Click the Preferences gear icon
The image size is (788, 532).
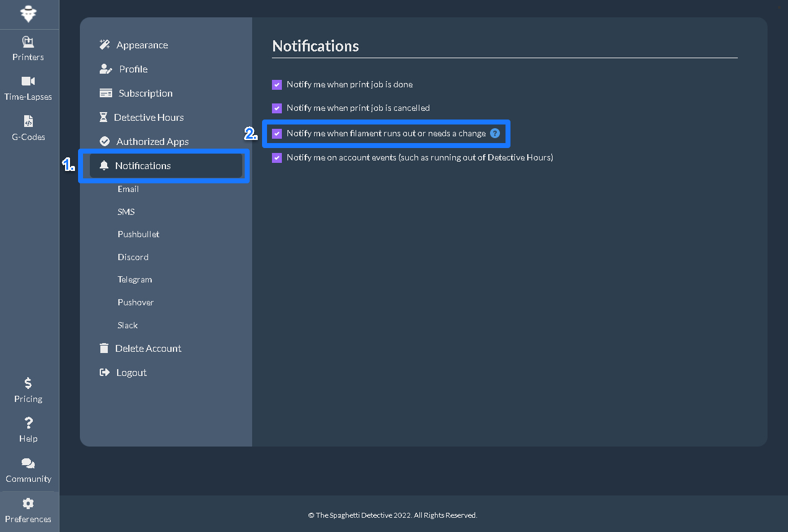pyautogui.click(x=28, y=504)
